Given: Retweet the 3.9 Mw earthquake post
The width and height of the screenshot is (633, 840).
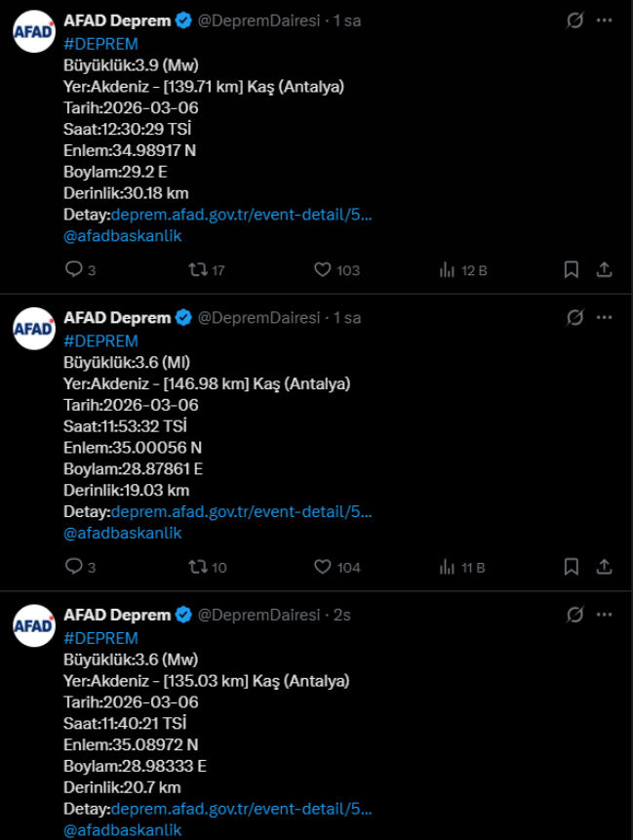Looking at the screenshot, I should 197,270.
